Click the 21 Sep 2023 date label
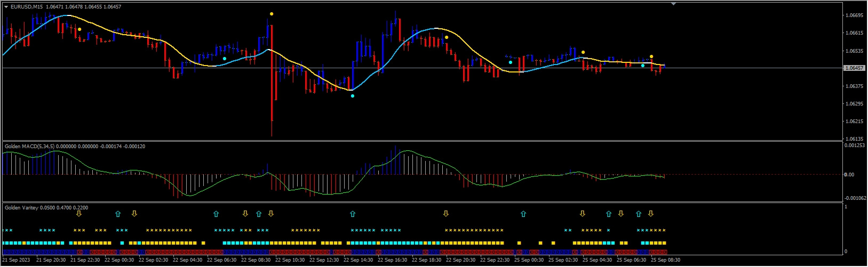 pos(16,260)
